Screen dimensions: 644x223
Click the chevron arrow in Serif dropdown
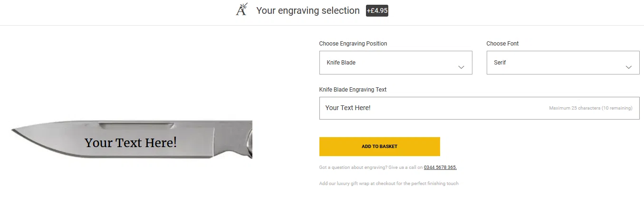click(629, 67)
